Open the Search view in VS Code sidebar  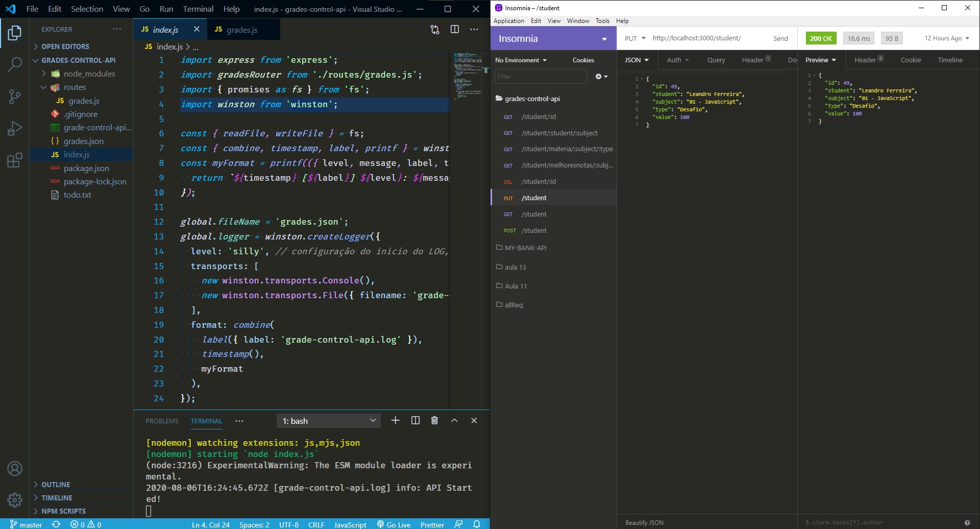tap(14, 65)
